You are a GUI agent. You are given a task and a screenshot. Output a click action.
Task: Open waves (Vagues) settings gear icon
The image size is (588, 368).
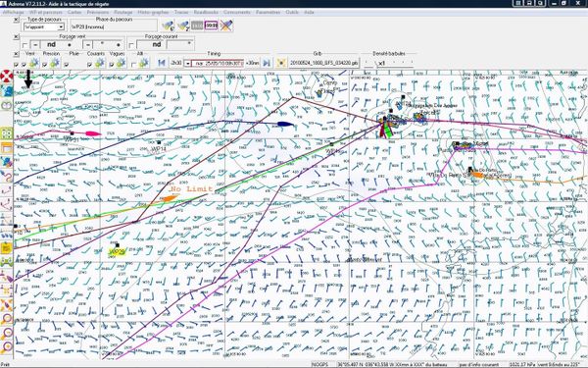121,63
